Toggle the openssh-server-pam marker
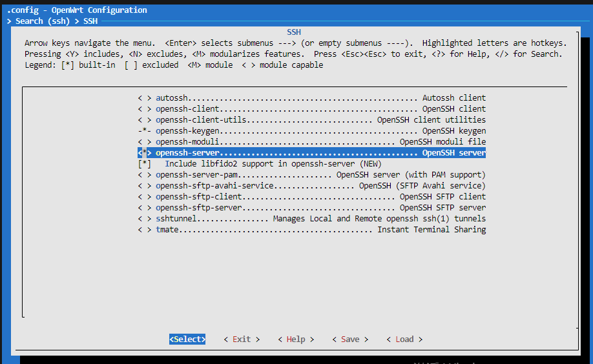 (145, 175)
